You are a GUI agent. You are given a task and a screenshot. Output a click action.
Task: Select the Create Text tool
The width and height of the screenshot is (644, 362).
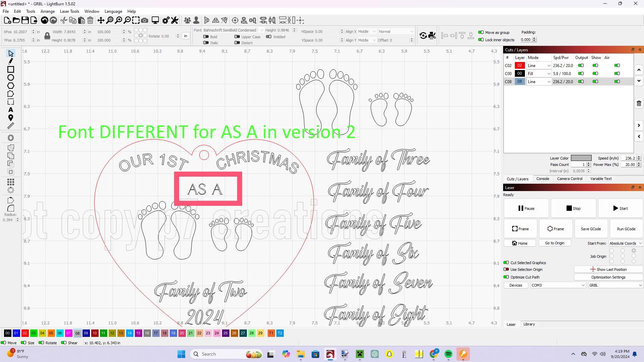coord(11,110)
